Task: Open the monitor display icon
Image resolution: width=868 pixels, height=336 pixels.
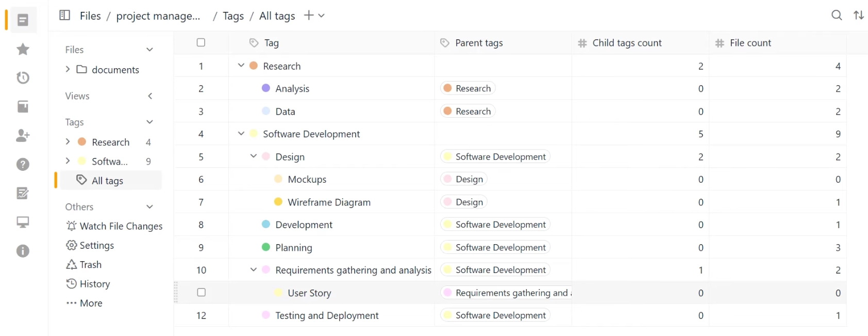Action: (x=23, y=222)
